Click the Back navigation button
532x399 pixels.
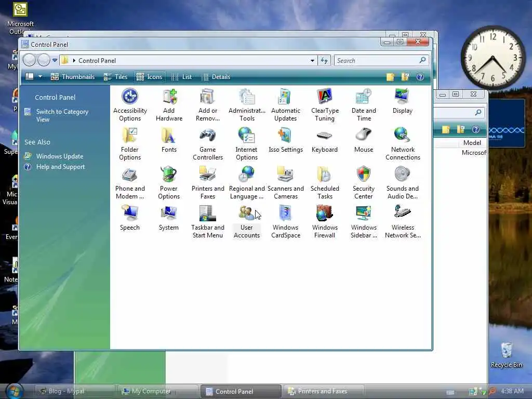click(x=30, y=60)
